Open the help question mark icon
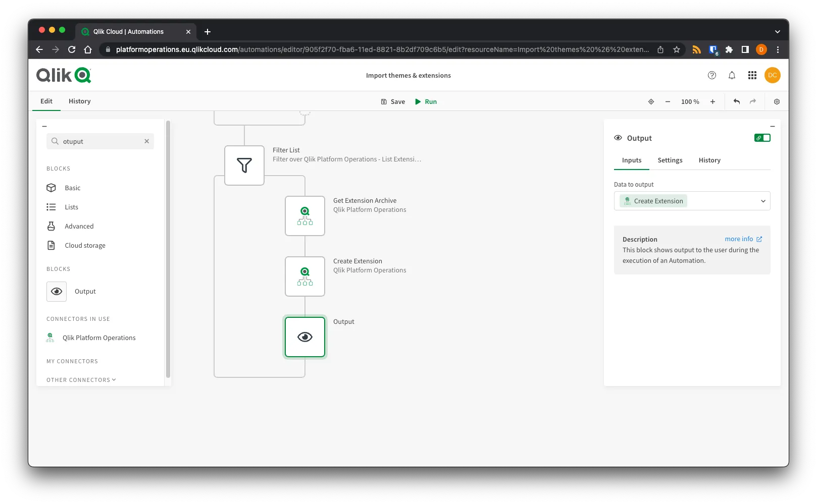The height and width of the screenshot is (504, 817). point(712,75)
